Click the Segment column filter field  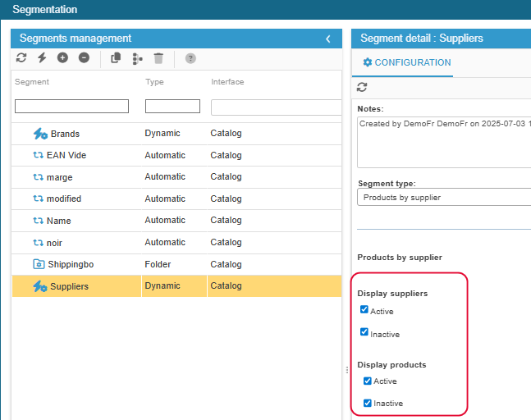71,107
